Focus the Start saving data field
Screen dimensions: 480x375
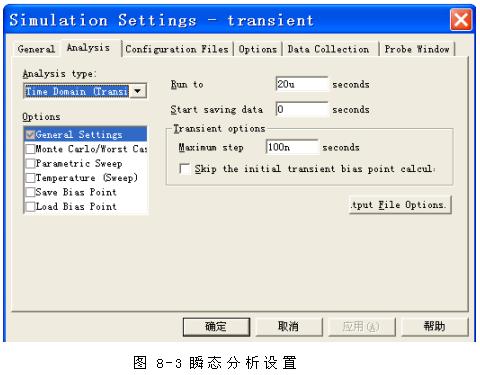click(302, 109)
